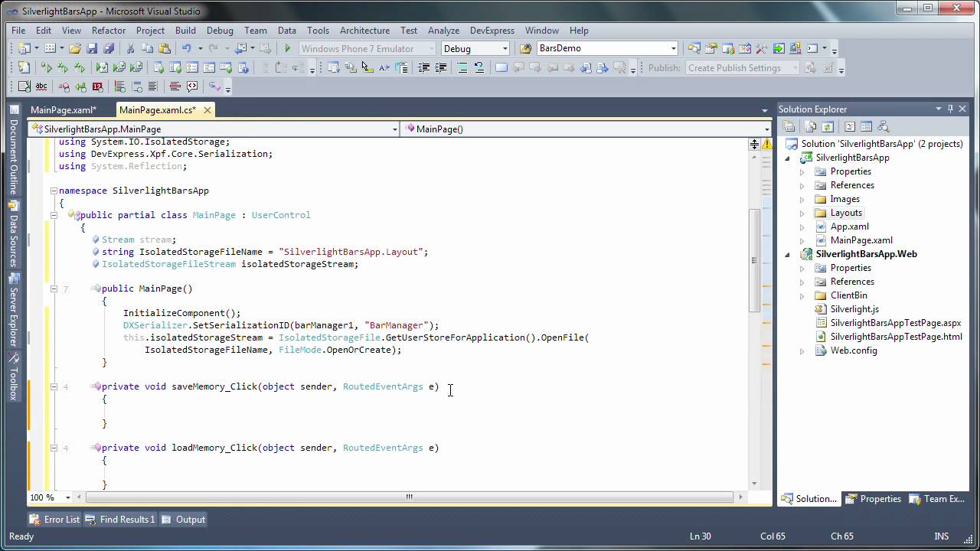
Task: Collapse the saveMemory_Click method outline
Action: click(54, 386)
